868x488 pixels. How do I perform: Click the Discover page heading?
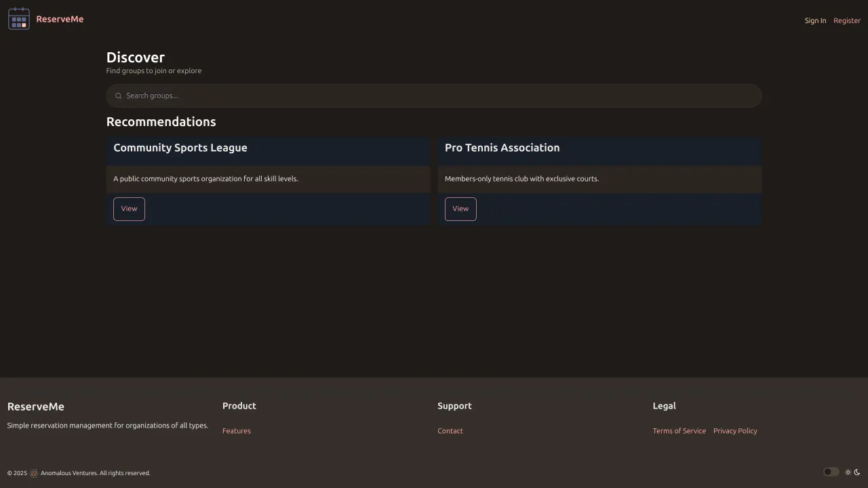[136, 58]
